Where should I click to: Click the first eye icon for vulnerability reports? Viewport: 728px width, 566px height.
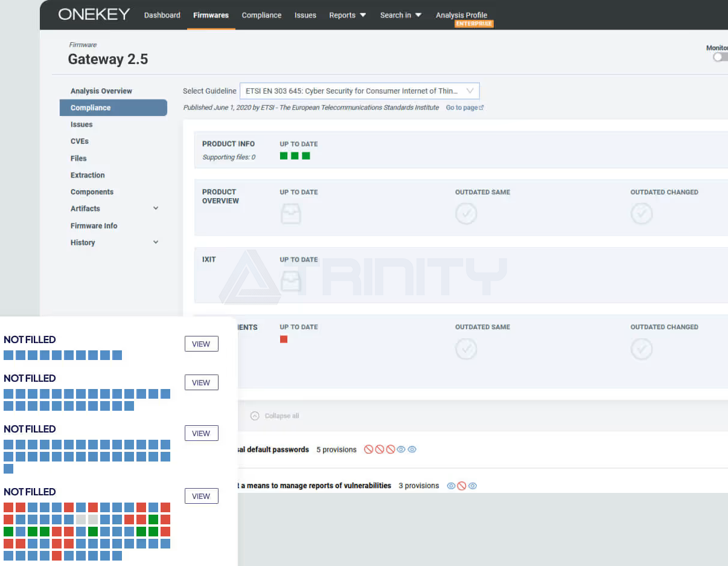451,486
